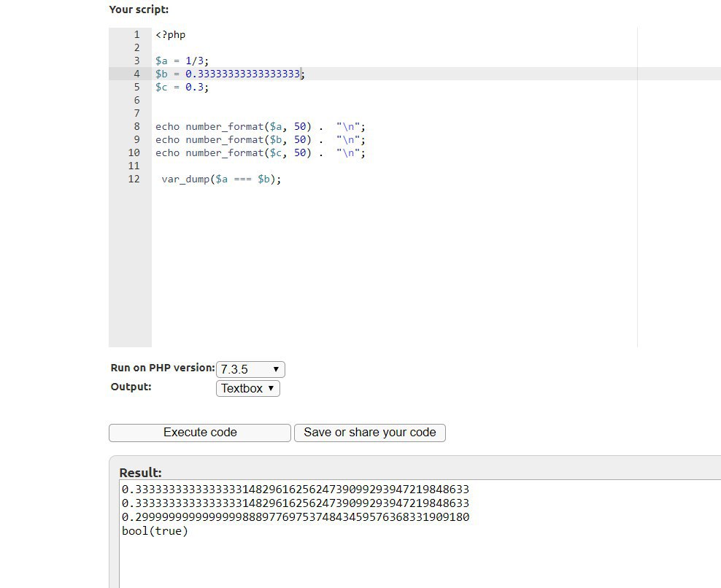721x588 pixels.
Task: Click the echo number_format($a, 50) line
Action: [x=261, y=126]
